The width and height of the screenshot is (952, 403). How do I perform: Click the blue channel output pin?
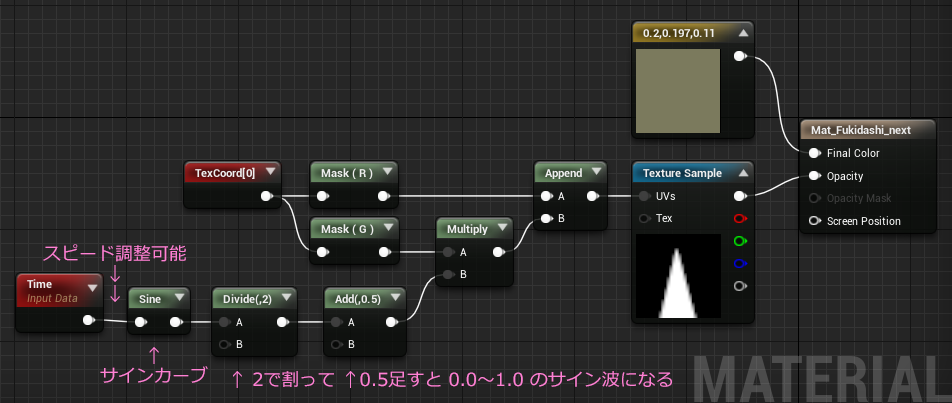point(740,263)
